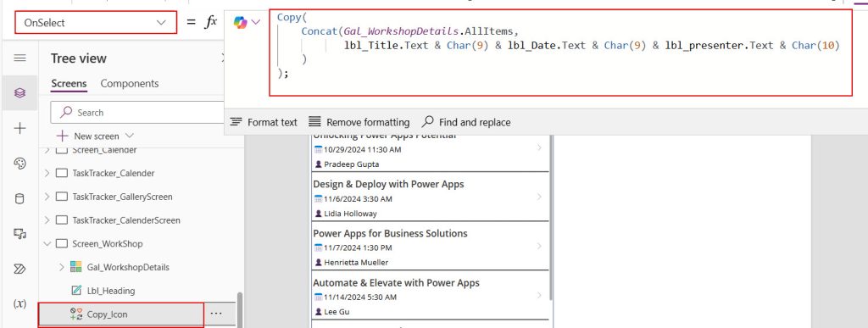Click person icon beside Lidia Holloway
The image size is (868, 328).
(318, 214)
